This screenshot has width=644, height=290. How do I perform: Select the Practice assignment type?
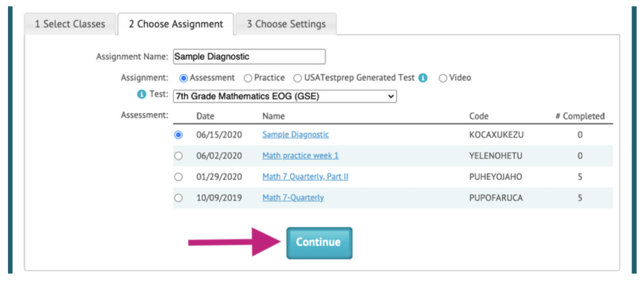pyautogui.click(x=248, y=78)
